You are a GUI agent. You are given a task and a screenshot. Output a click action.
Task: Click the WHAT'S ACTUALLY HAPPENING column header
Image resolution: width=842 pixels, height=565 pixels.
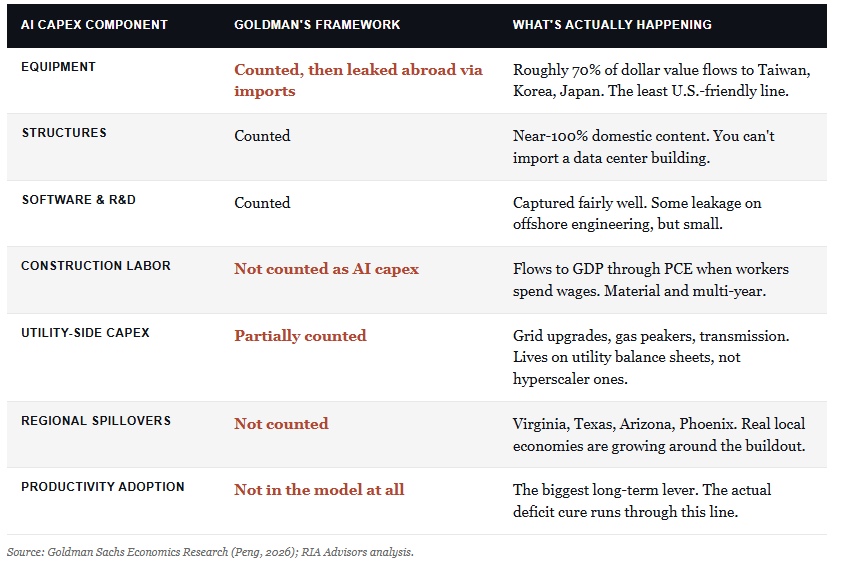click(x=612, y=25)
